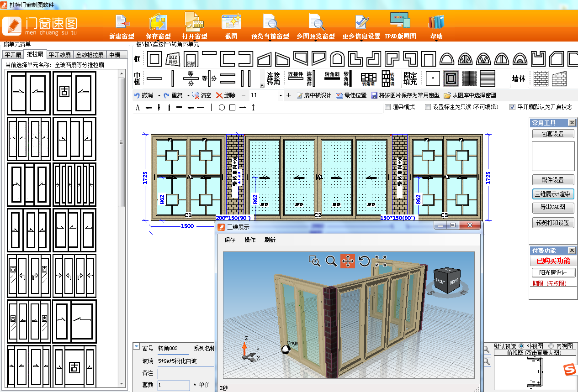
Task: Click 更多信息设置 settings icon
Action: click(x=362, y=22)
